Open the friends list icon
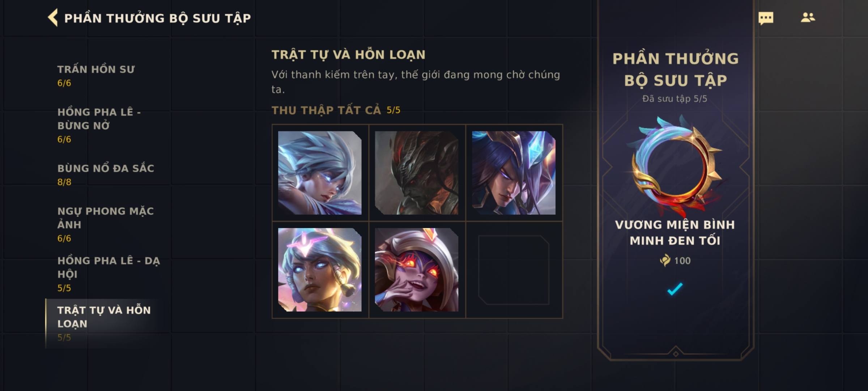 (x=808, y=17)
